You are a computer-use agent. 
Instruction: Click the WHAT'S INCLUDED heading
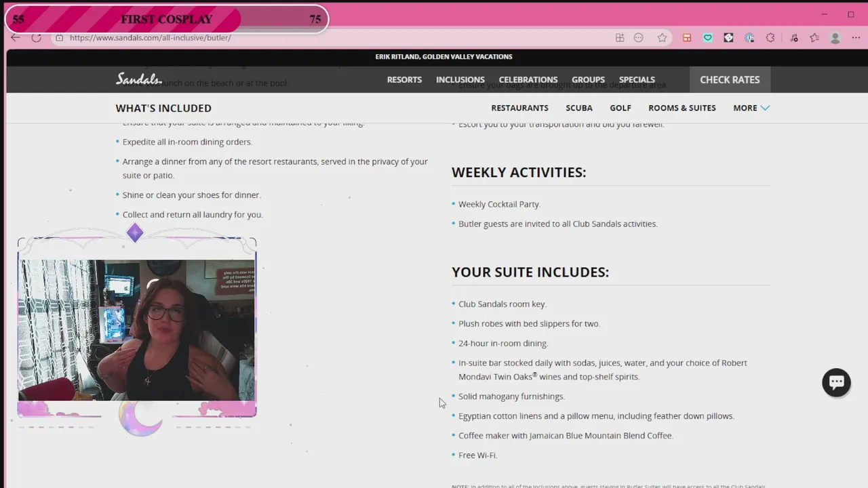point(163,108)
